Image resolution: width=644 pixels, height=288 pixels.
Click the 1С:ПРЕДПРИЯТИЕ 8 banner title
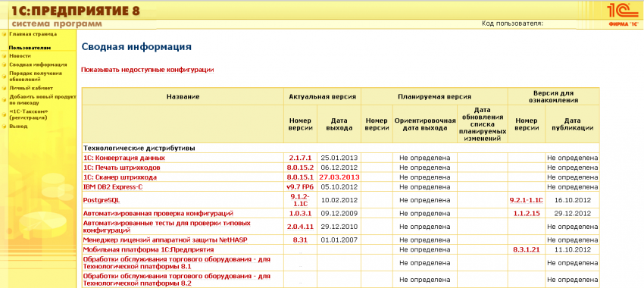[x=76, y=11]
